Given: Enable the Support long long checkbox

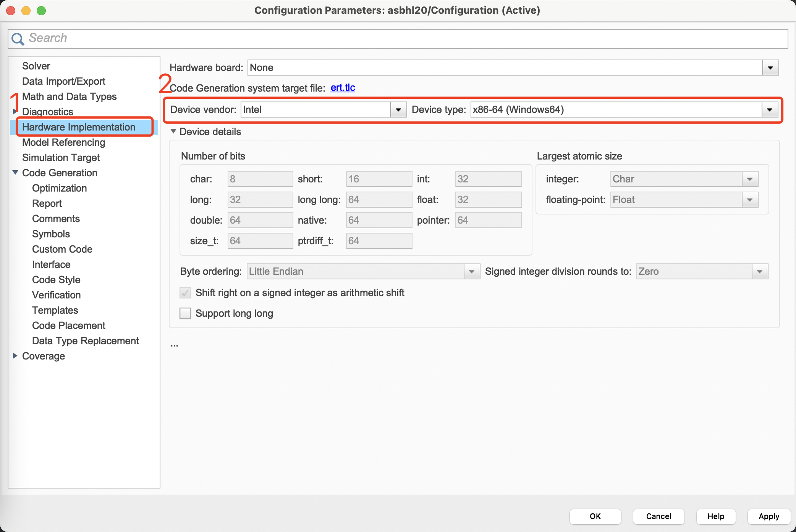Looking at the screenshot, I should click(x=185, y=313).
